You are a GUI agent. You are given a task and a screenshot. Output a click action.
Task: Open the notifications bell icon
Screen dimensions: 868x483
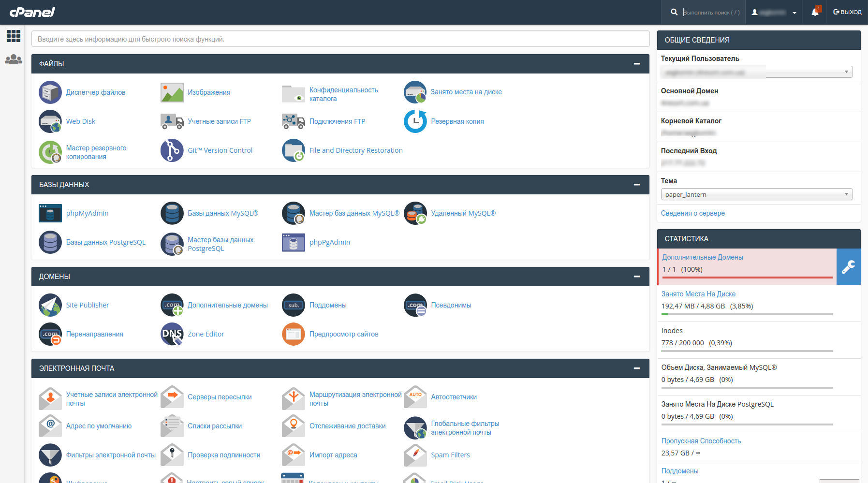point(815,12)
